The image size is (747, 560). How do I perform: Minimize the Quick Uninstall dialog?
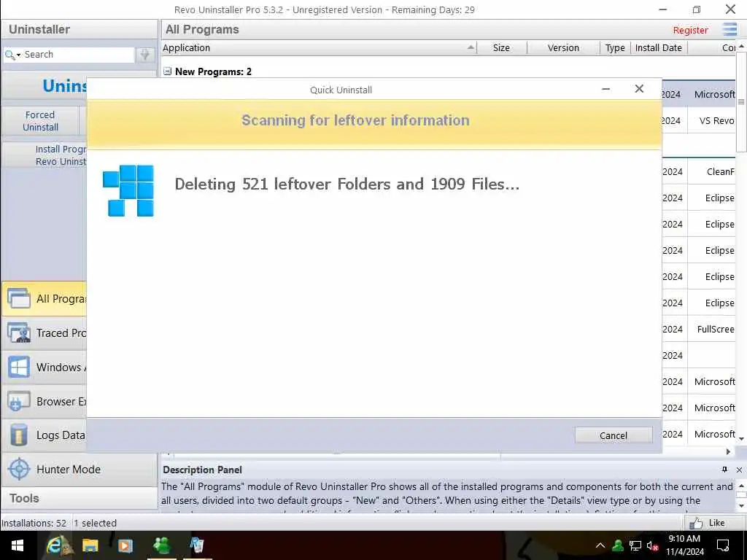coord(605,89)
